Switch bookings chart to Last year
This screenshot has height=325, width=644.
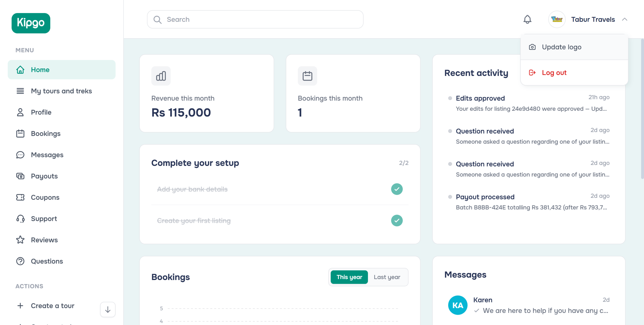pos(387,277)
